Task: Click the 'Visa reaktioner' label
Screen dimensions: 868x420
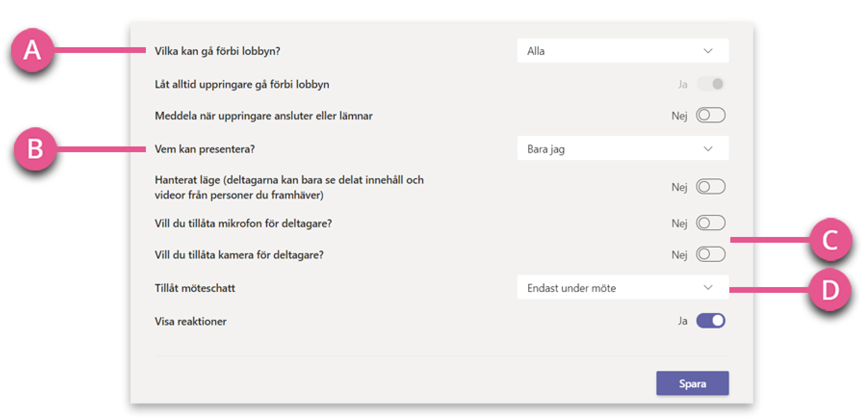Action: 191,321
